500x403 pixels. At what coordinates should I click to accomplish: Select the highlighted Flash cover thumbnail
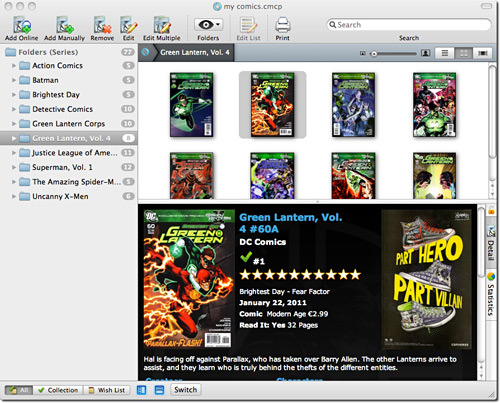point(272,105)
